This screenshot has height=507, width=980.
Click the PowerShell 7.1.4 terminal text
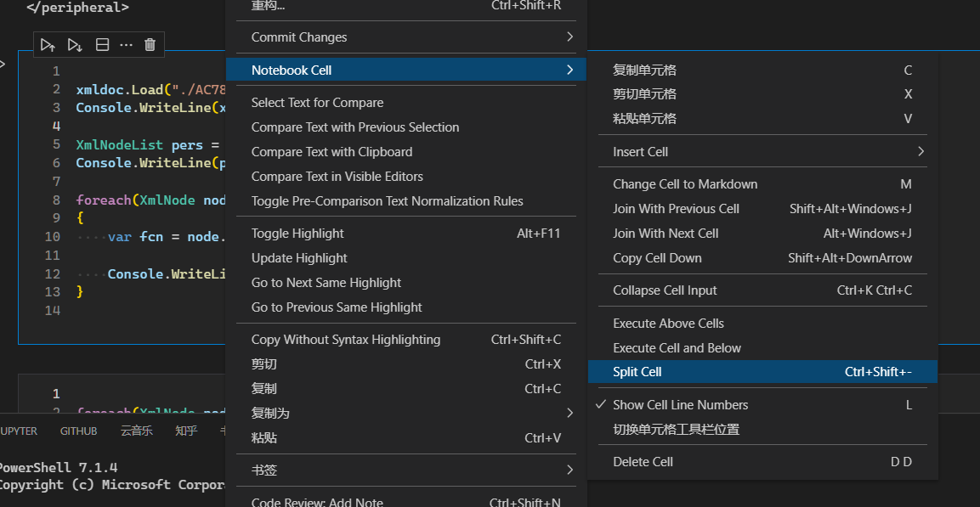[x=59, y=467]
